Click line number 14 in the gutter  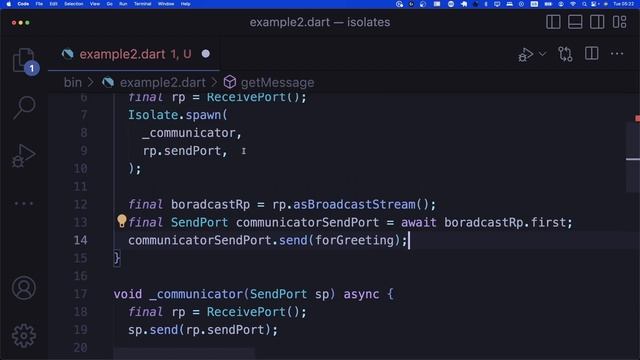[80, 240]
